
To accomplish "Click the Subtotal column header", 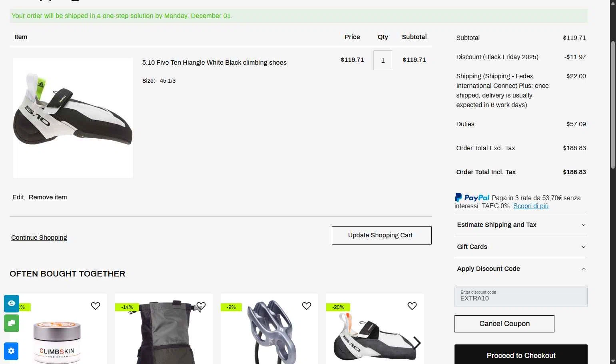I will click(x=414, y=37).
